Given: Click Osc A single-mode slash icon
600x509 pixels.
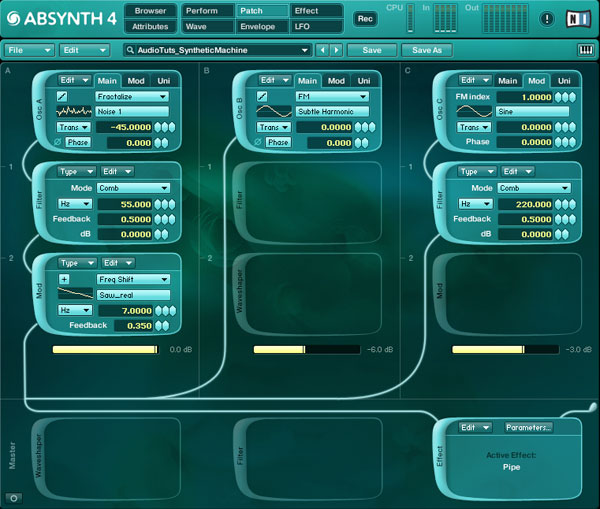Looking at the screenshot, I should pos(62,96).
